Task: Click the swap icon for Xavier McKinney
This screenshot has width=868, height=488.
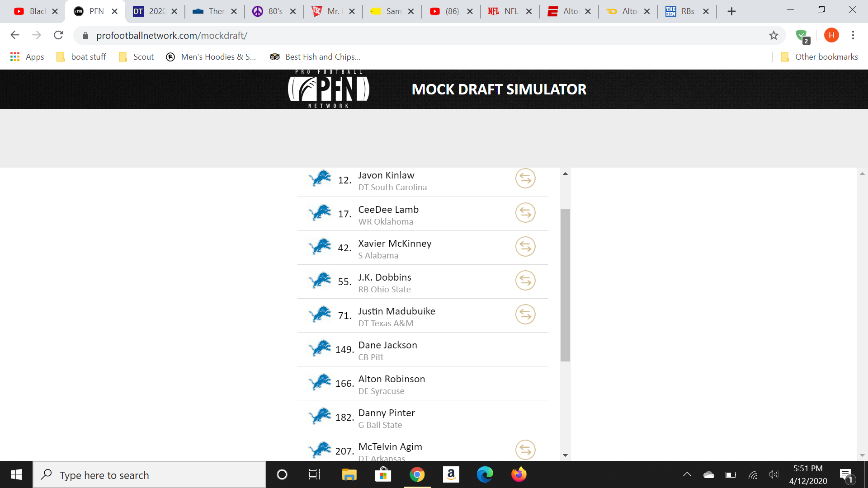Action: (524, 247)
